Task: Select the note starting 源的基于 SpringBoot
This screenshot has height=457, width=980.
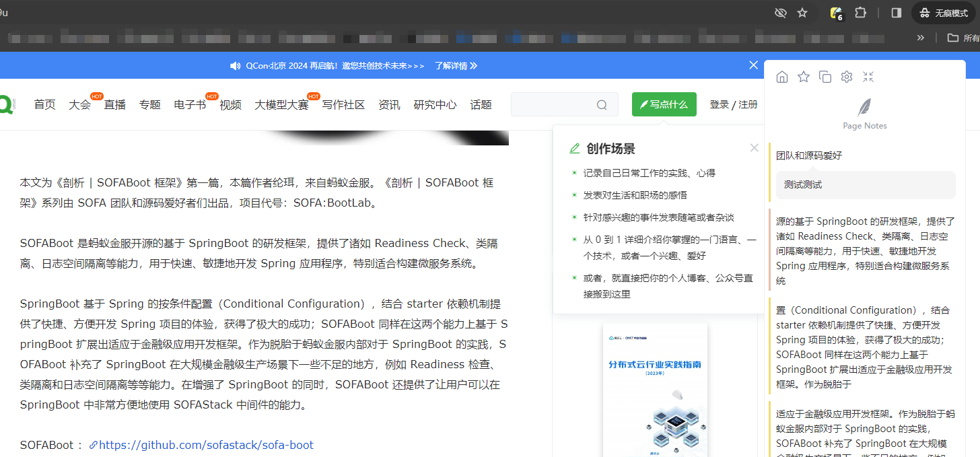Action: click(x=866, y=250)
